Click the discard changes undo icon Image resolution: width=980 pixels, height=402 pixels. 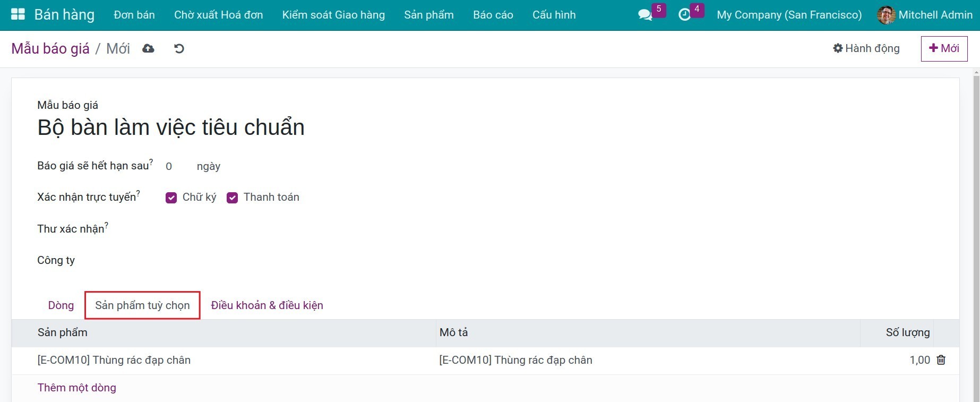pyautogui.click(x=179, y=48)
